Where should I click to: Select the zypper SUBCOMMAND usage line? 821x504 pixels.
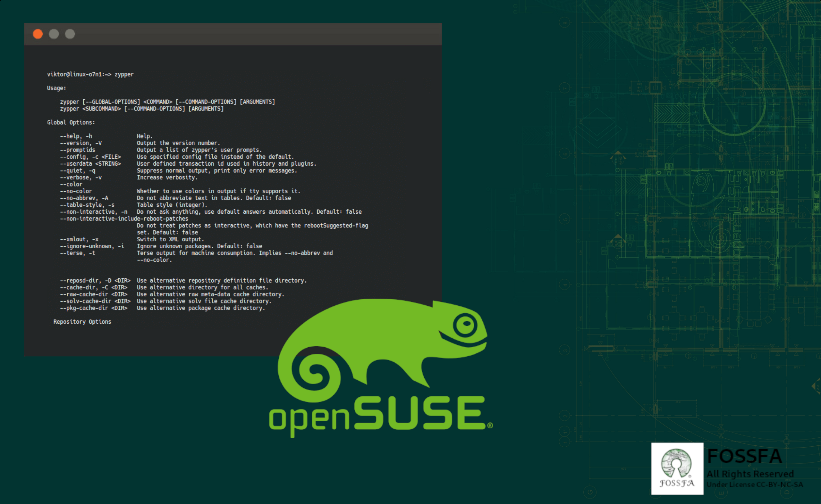[141, 108]
